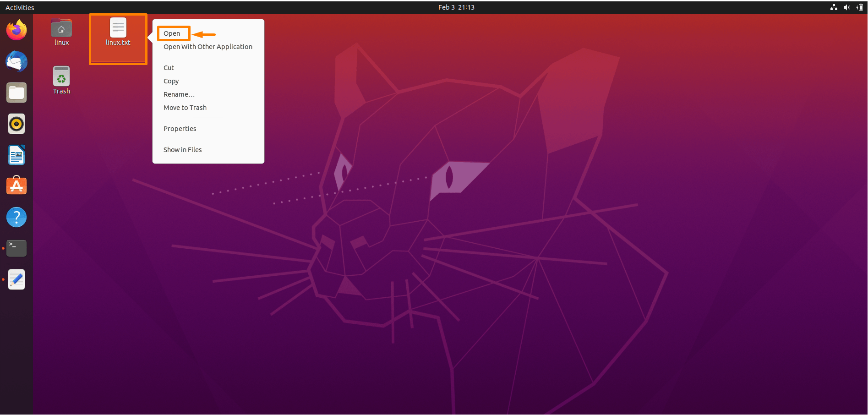Select Copy in the context menu
Image resolution: width=868 pixels, height=415 pixels.
point(171,81)
